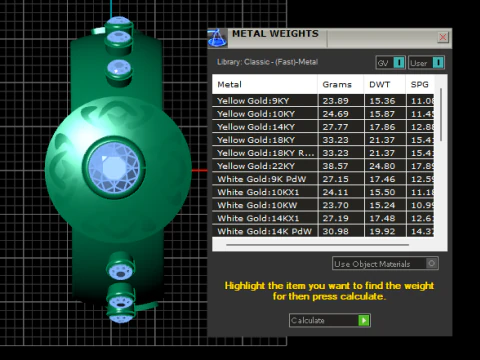Screen dimensions: 480x360
Task: Click the Metal column header
Action: pos(265,84)
